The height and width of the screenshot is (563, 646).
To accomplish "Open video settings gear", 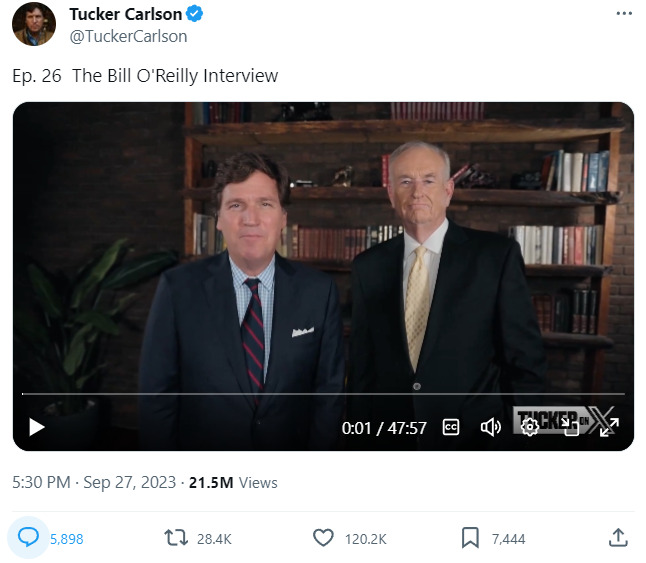I will pyautogui.click(x=530, y=426).
